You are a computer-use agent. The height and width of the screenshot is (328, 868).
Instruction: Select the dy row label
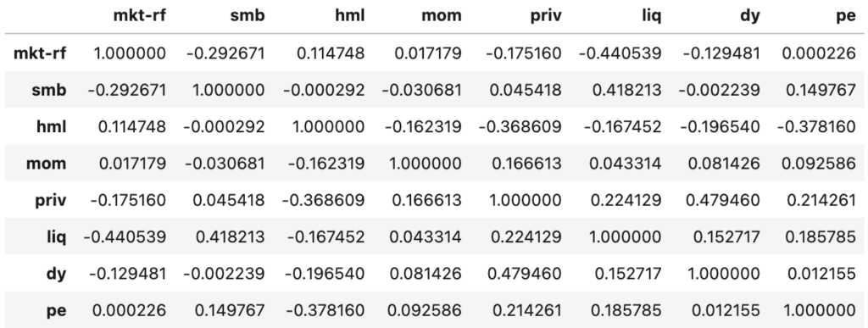(57, 273)
